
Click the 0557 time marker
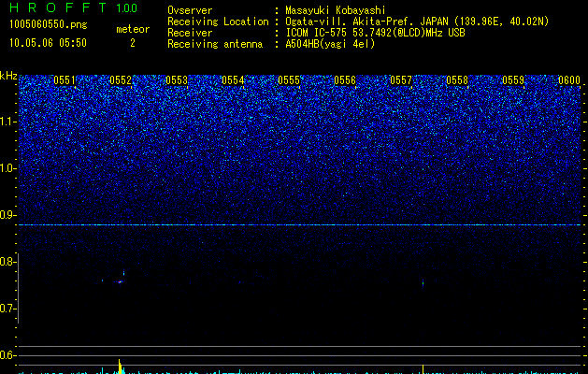[401, 80]
